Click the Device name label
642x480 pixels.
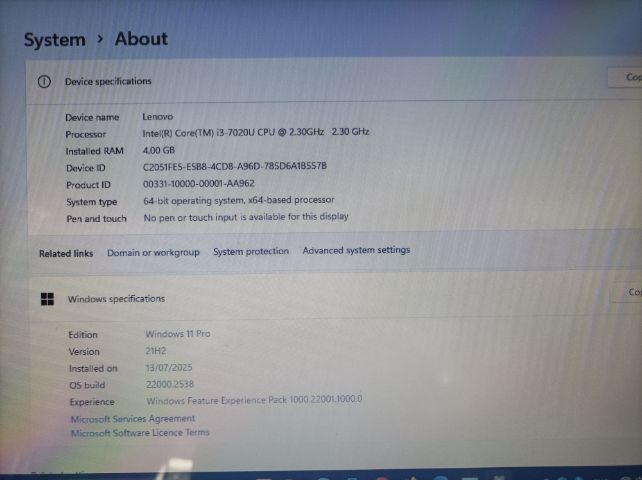click(92, 118)
